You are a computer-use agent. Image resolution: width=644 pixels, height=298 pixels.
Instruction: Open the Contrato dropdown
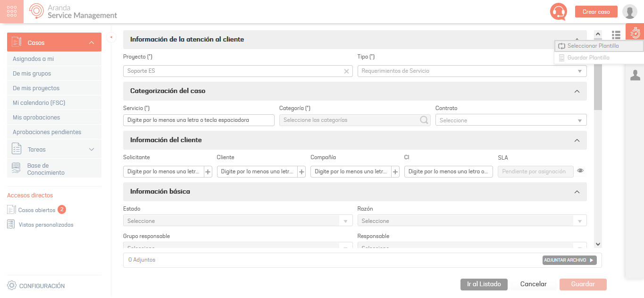pos(511,120)
